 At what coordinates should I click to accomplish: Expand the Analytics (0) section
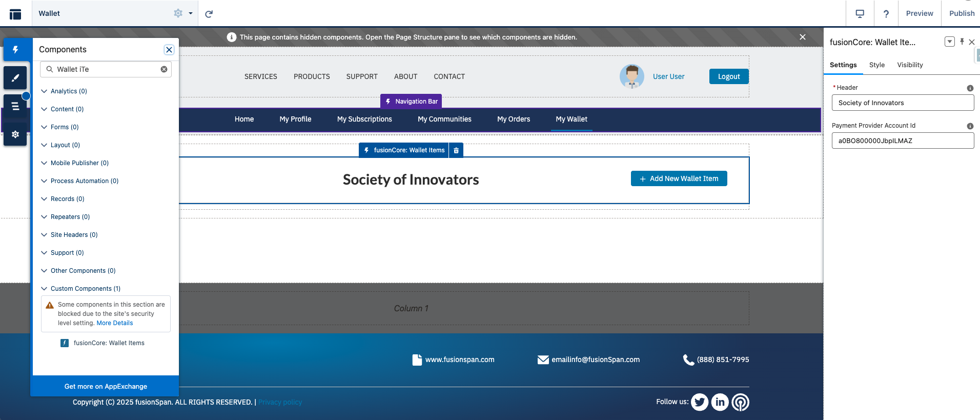[64, 91]
